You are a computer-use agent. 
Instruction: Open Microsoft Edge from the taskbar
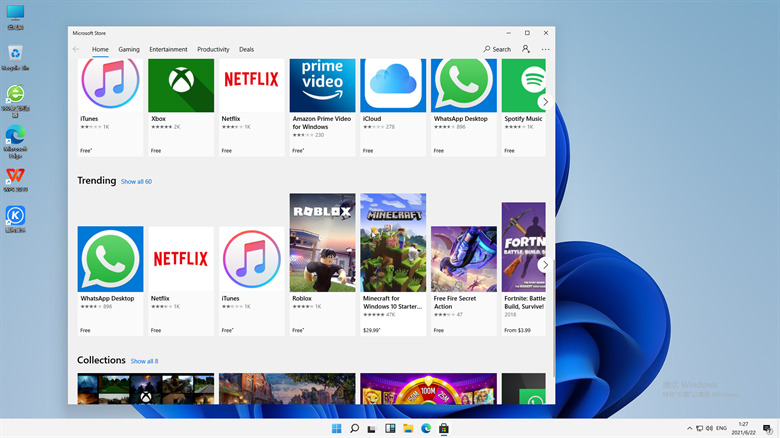pyautogui.click(x=426, y=429)
